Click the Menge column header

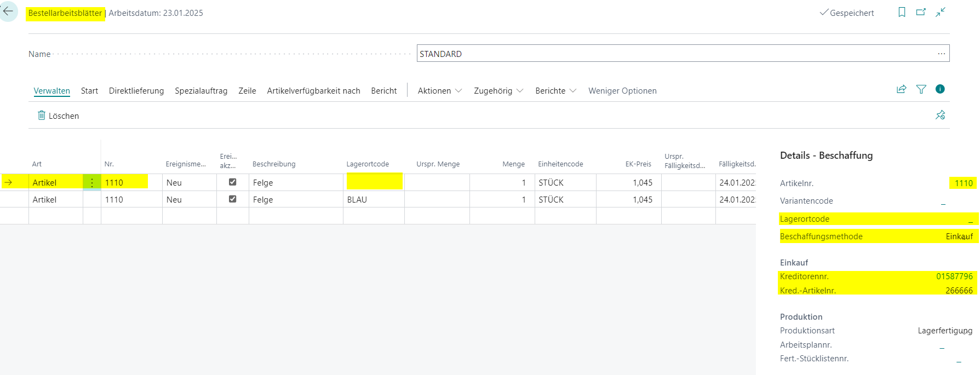point(513,164)
